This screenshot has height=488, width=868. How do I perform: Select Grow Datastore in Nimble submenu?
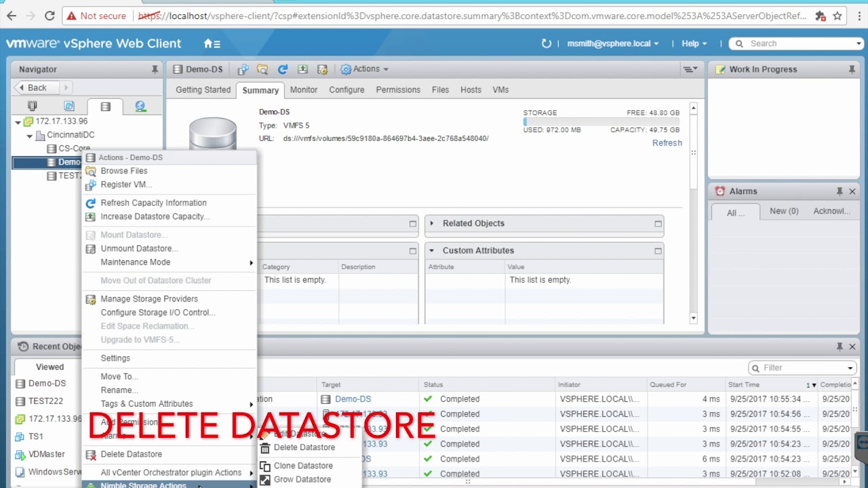point(309,479)
